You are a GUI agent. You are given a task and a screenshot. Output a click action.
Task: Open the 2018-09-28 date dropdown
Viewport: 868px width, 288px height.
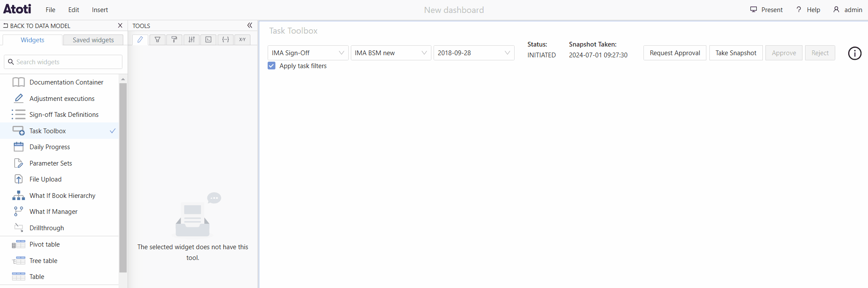(x=473, y=53)
